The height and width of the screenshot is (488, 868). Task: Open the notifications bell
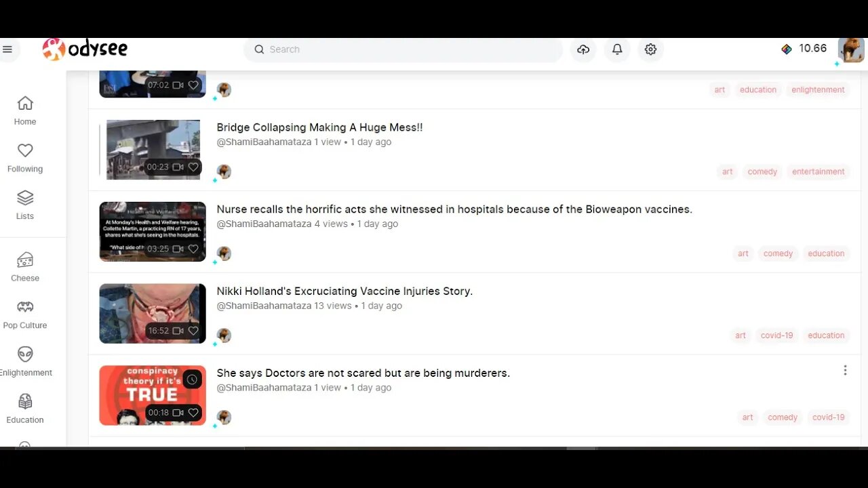coord(617,49)
